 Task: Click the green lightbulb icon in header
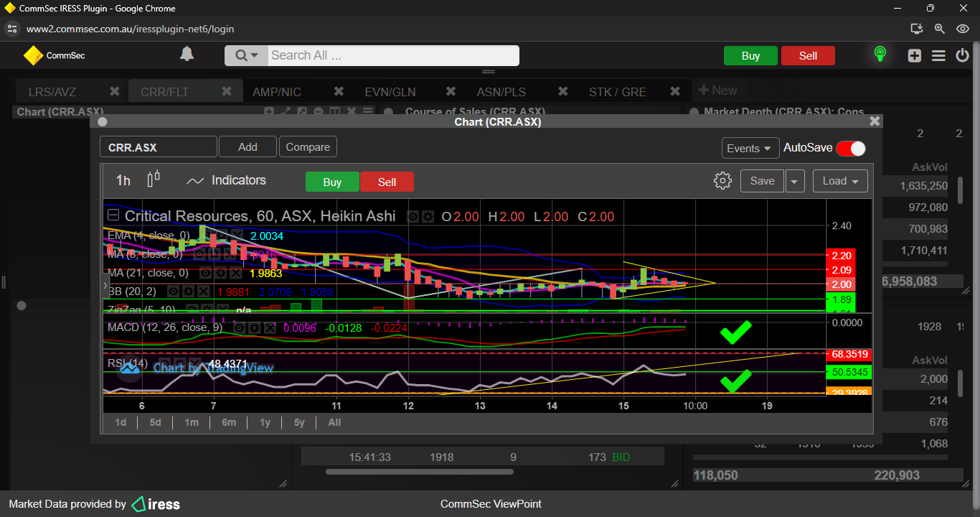click(x=880, y=55)
